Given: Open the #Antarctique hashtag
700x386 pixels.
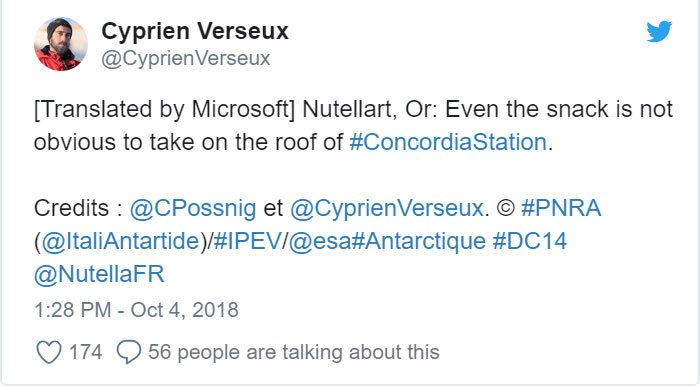Looking at the screenshot, I should (419, 241).
